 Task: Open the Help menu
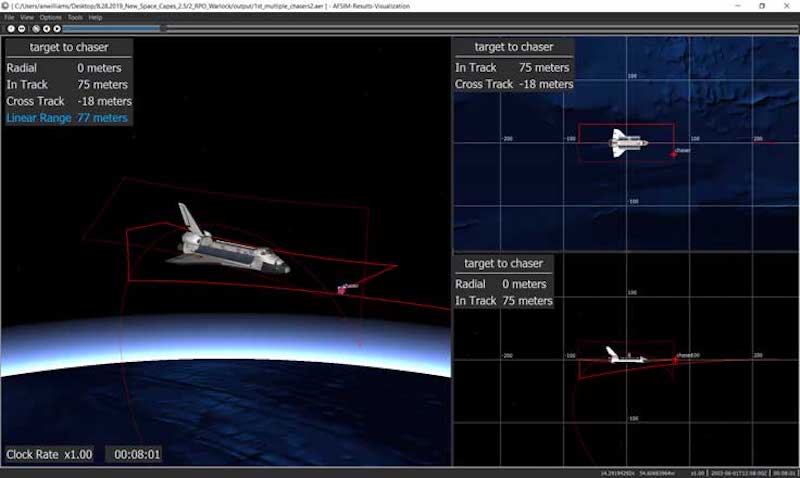[x=95, y=17]
